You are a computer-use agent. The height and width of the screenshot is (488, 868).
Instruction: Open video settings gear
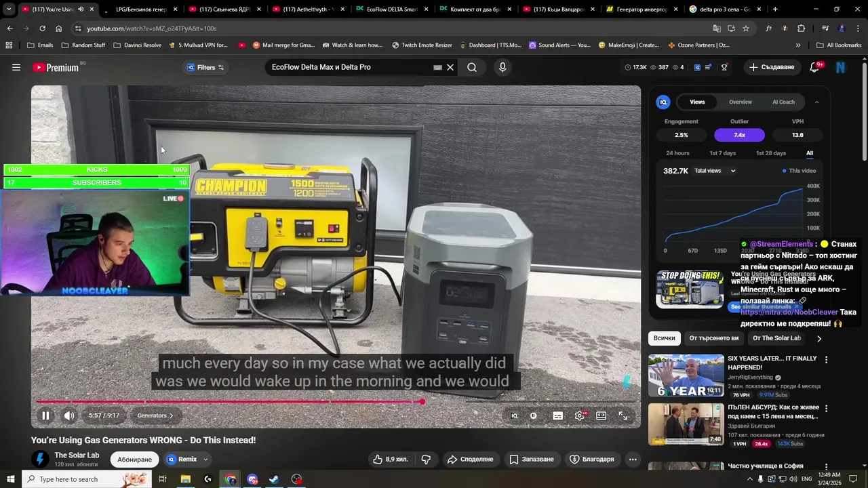[580, 415]
